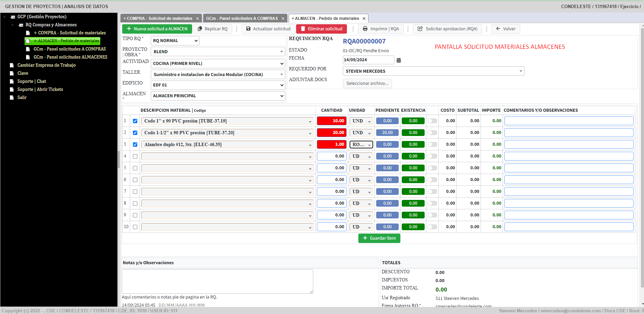Click the Seleccionar archivo... button
The height and width of the screenshot is (314, 644).
367,83
